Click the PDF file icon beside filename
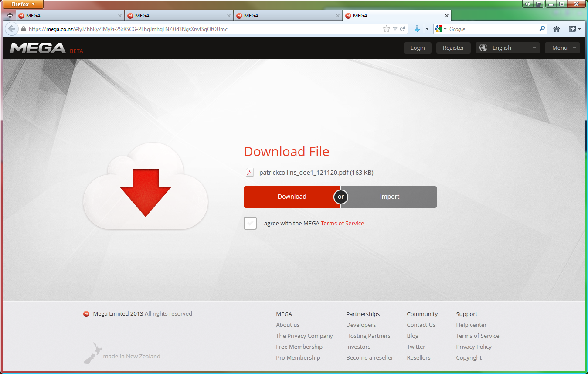This screenshot has width=588, height=374. click(250, 173)
